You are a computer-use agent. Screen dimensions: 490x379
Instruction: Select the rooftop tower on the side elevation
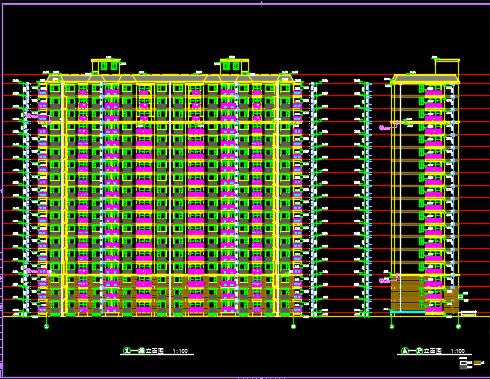447,67
